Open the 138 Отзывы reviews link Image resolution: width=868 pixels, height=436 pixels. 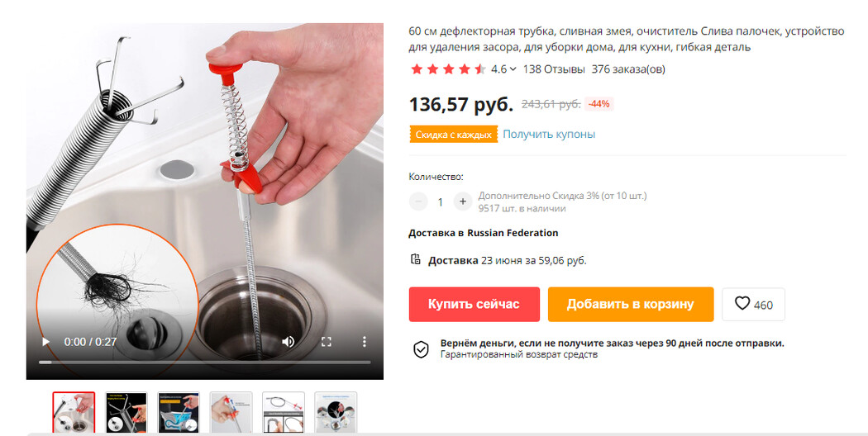point(554,69)
